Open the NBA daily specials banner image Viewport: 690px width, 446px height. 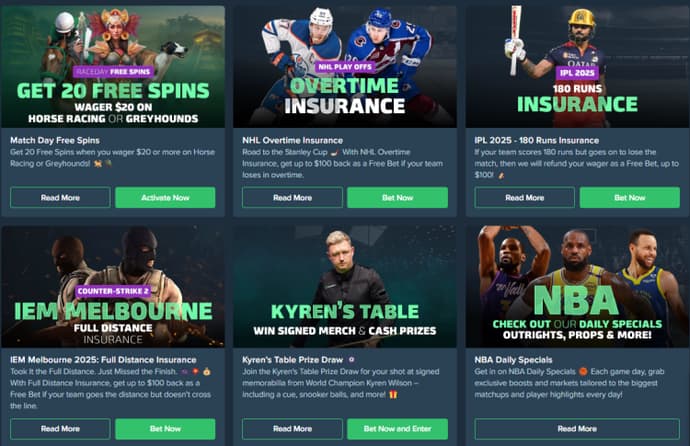pyautogui.click(x=577, y=286)
